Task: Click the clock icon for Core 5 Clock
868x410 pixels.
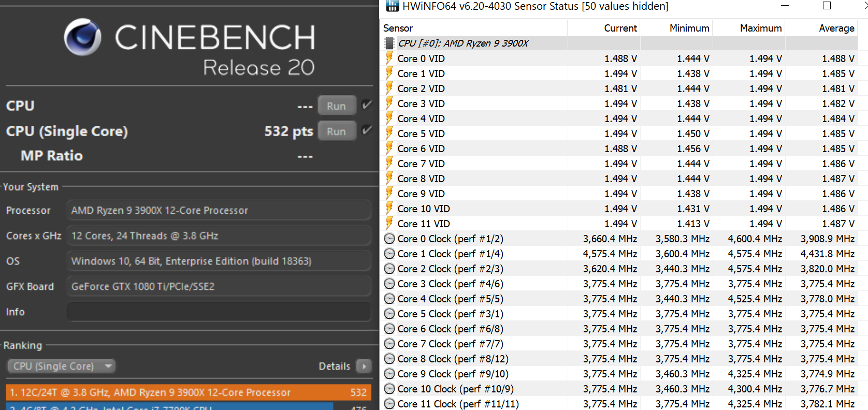Action: click(x=389, y=314)
